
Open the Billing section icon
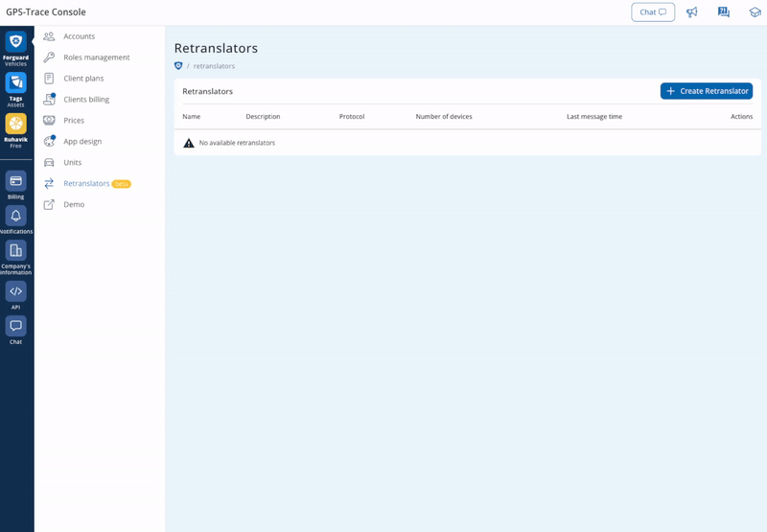pyautogui.click(x=15, y=181)
